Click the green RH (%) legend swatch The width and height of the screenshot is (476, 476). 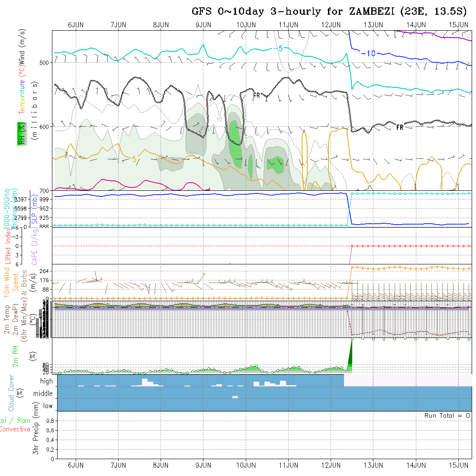(x=20, y=133)
